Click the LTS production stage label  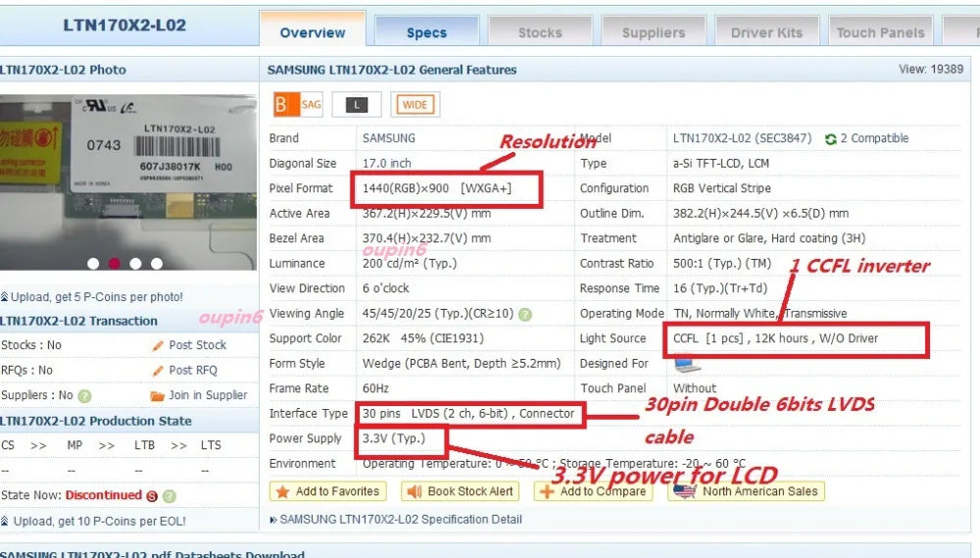click(211, 445)
